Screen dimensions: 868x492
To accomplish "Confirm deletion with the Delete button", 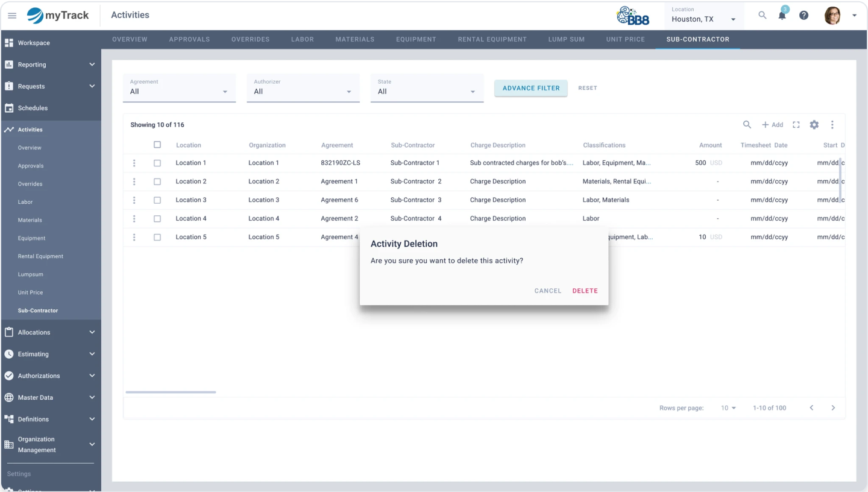I will (585, 291).
